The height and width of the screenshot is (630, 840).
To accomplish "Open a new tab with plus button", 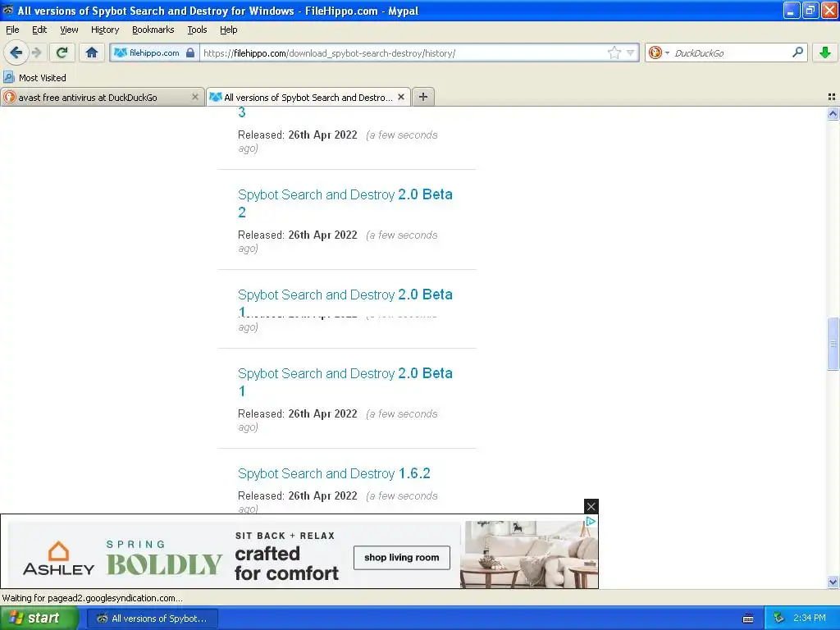I will coord(423,97).
